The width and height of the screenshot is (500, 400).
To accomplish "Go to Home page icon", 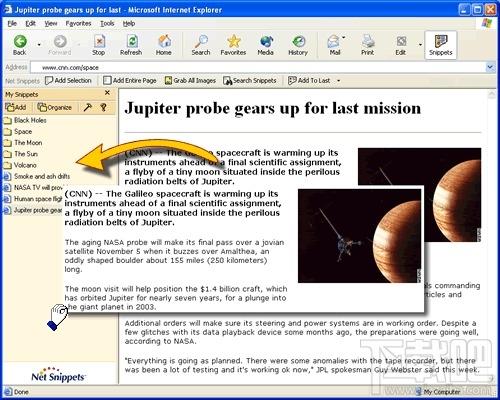I will click(x=164, y=45).
